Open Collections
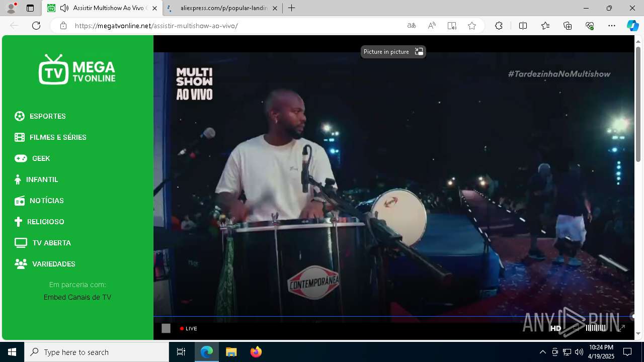This screenshot has width=644, height=362. pos(568,26)
